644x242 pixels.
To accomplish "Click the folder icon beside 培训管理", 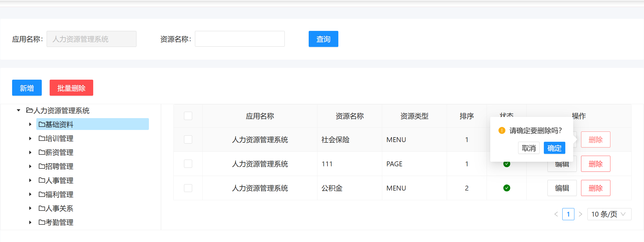I will click(42, 138).
